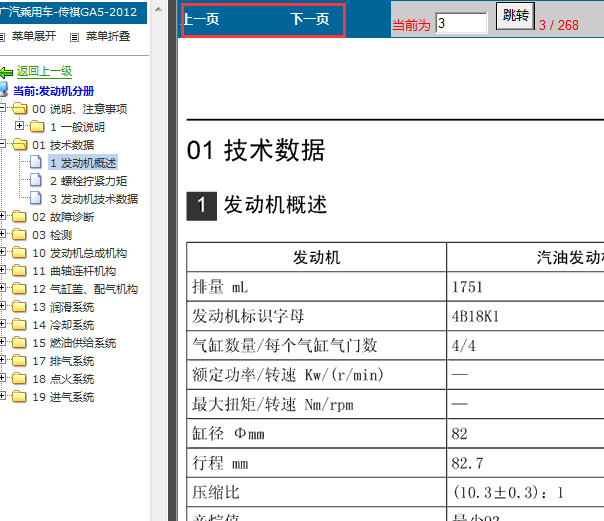604x521 pixels.
Task: Click 发动机标识字母 table cell
Action: tap(317, 316)
